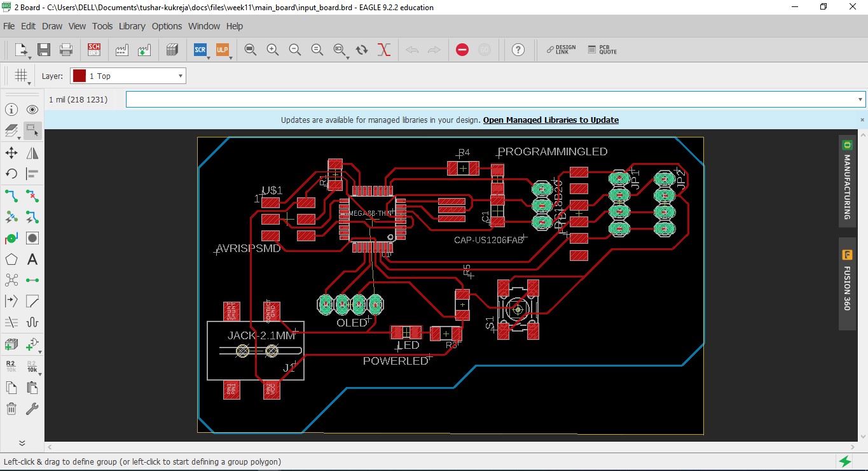Open the Library menu
Screen dimensions: 868x471
[132, 26]
